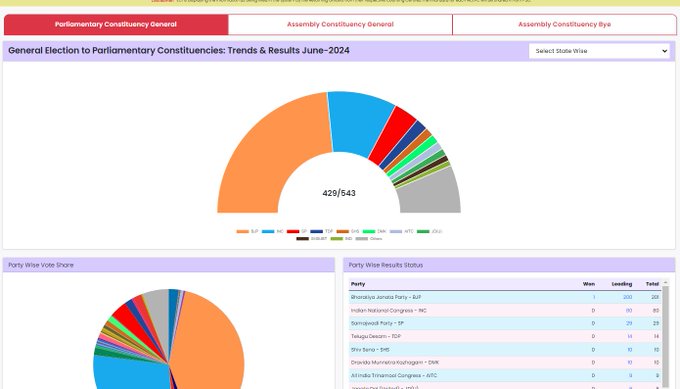Open the Select State Wise dropdown
Image resolution: width=680 pixels, height=389 pixels.
[599, 51]
